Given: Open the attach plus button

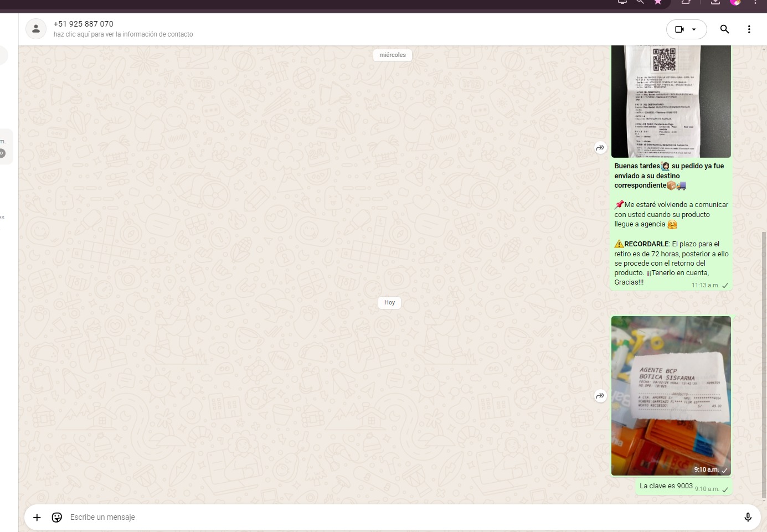Looking at the screenshot, I should pyautogui.click(x=37, y=517).
